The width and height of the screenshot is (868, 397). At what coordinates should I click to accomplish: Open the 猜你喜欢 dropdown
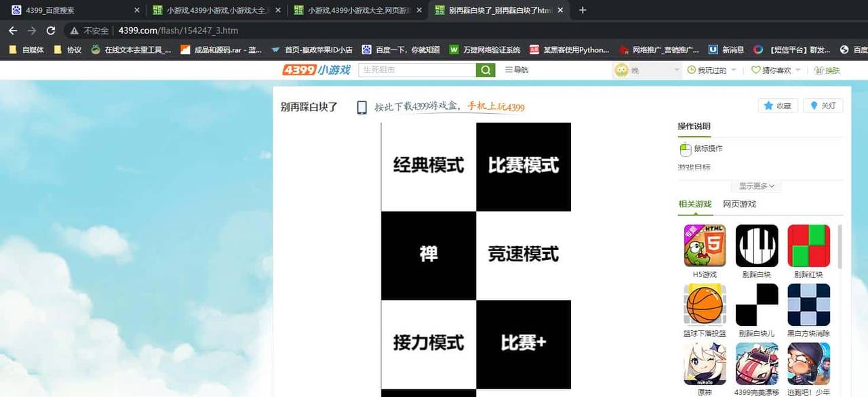(773, 69)
